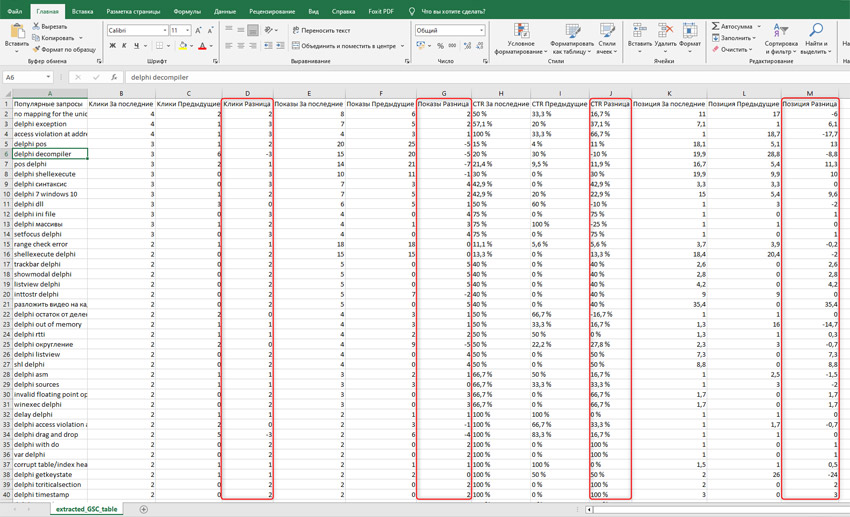Open the Файл menu tab
Image resolution: width=850 pixels, height=517 pixels.
[x=15, y=11]
